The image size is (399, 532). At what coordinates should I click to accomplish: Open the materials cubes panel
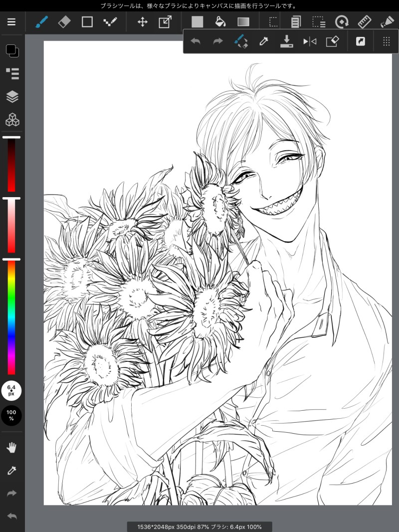12,119
